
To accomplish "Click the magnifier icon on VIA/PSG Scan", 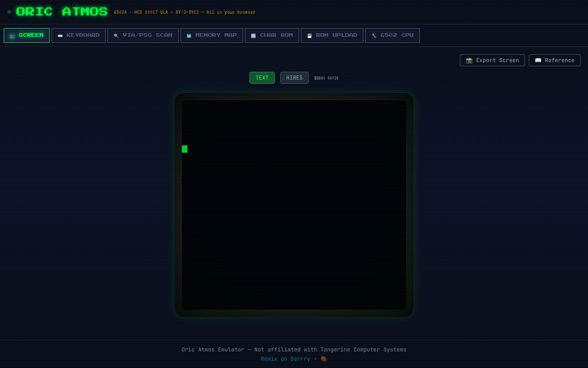I will pyautogui.click(x=116, y=36).
